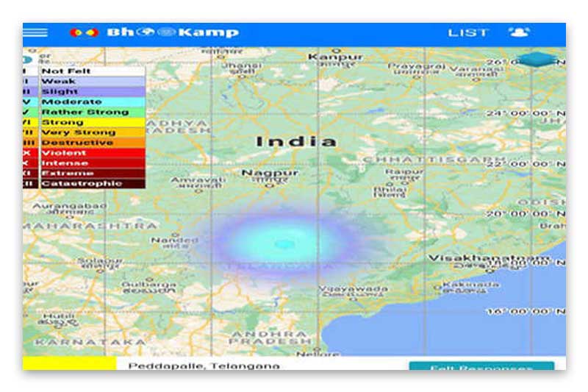Click the India country label
Viewport: 588px width, 392px height.
tap(296, 141)
